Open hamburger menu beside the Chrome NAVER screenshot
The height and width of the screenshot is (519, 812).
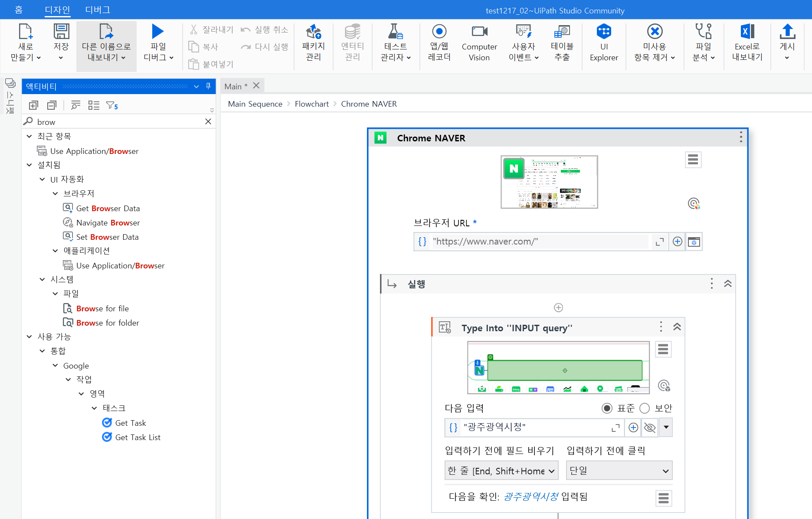coord(693,160)
